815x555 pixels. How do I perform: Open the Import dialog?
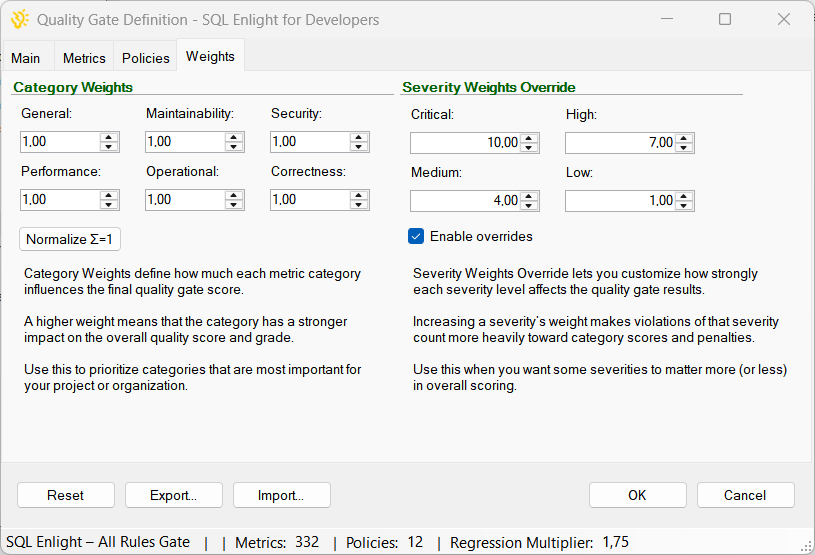pyautogui.click(x=281, y=495)
